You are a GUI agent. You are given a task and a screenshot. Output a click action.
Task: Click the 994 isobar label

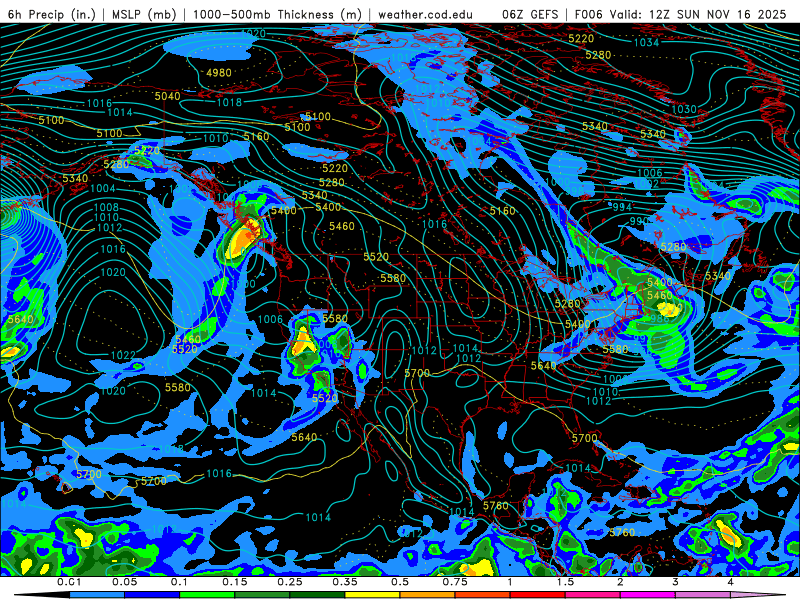click(x=622, y=207)
